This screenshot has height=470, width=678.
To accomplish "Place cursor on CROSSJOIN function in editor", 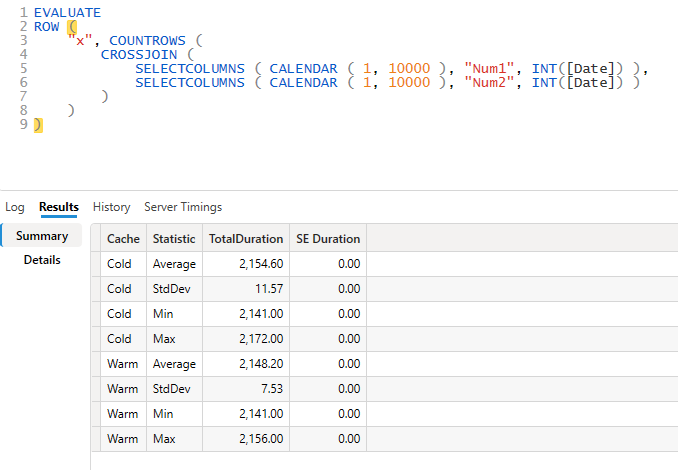I will tap(139, 54).
